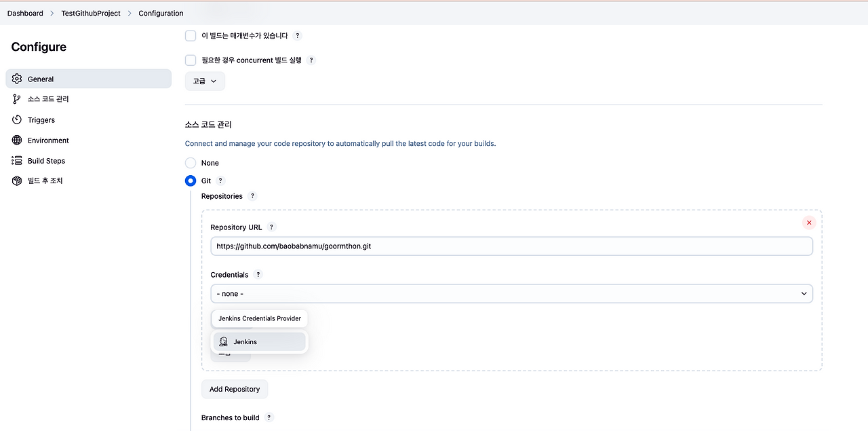Click the Jenkins butler icon in popup
868x431 pixels.
tap(223, 341)
